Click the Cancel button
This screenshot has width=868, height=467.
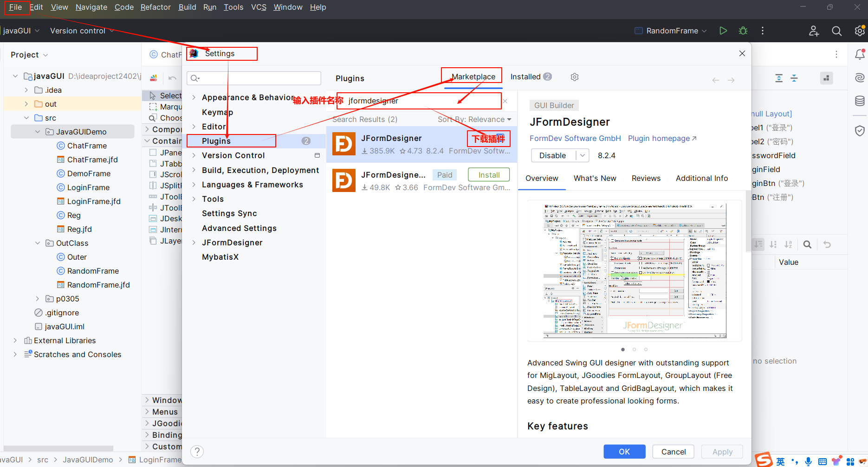tap(673, 452)
